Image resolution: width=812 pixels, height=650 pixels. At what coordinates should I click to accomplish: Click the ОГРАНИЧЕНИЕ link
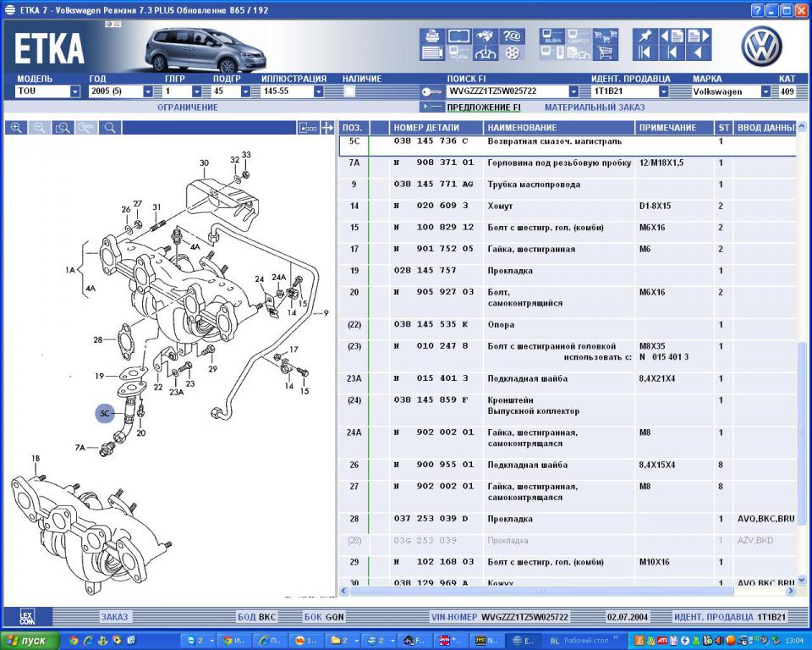click(x=188, y=107)
